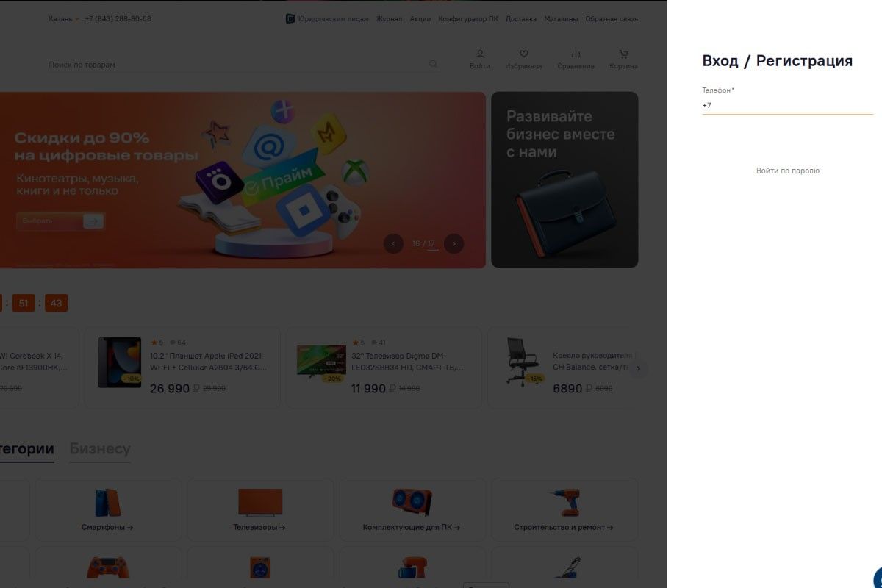Open the Магазины menu item

(x=561, y=18)
